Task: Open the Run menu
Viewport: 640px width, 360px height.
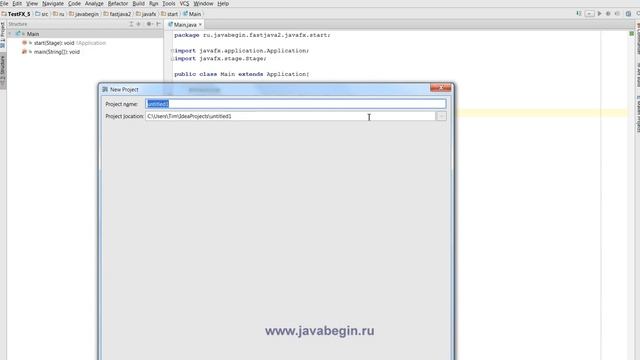Action: click(x=153, y=3)
